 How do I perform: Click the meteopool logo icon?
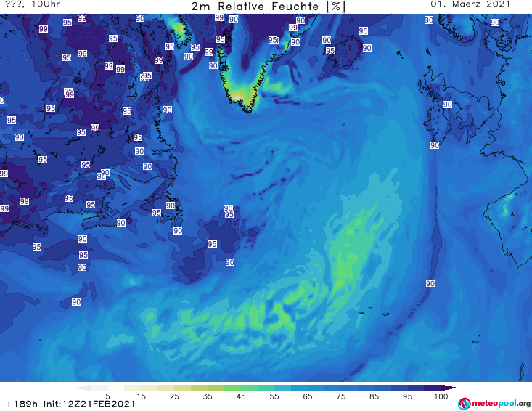pos(464,404)
